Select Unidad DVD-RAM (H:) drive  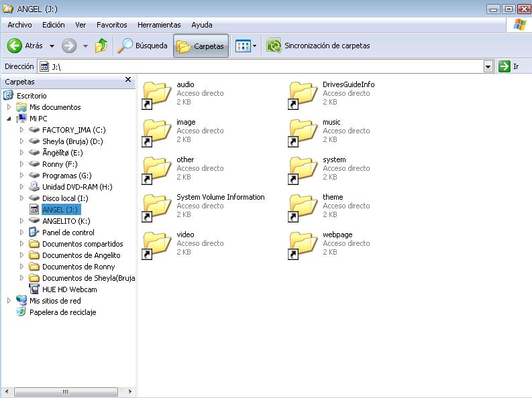(x=77, y=187)
